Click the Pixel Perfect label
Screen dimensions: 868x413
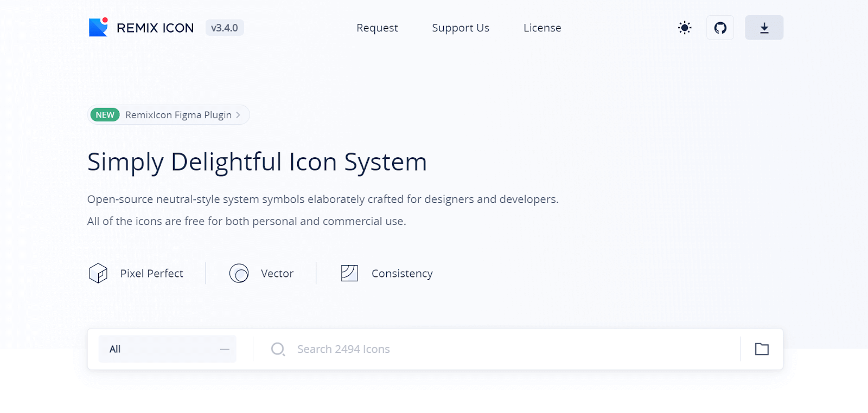(x=152, y=274)
